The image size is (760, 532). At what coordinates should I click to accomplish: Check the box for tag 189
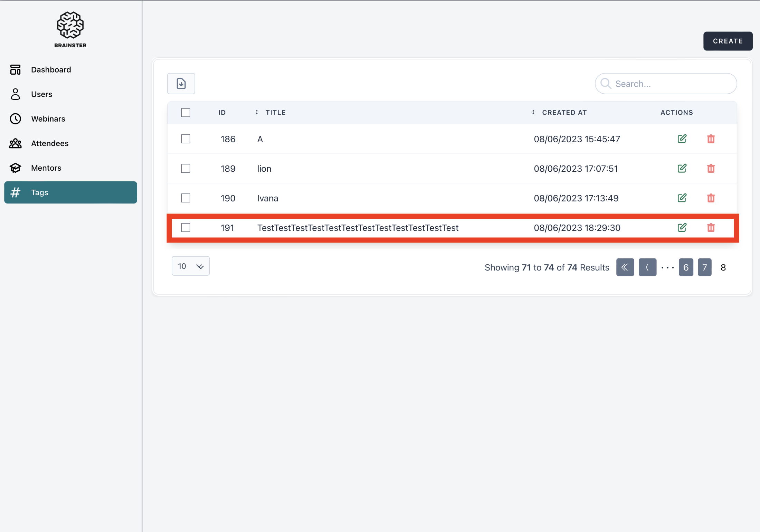point(186,169)
